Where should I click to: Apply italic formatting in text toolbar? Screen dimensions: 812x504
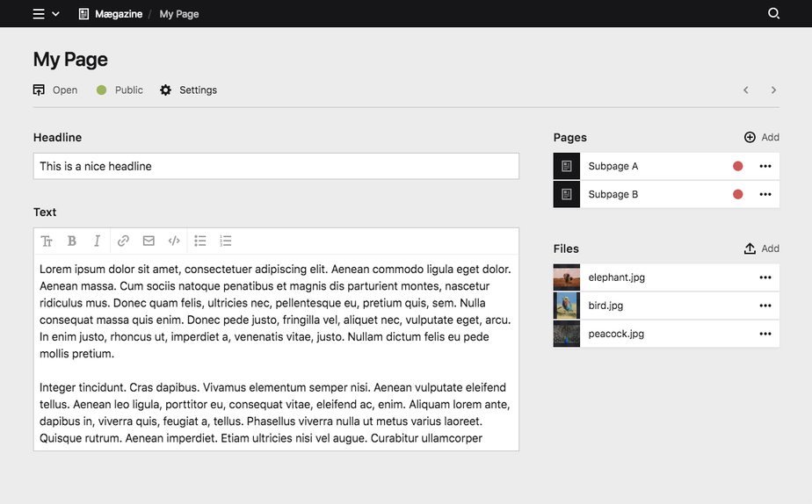pyautogui.click(x=97, y=241)
